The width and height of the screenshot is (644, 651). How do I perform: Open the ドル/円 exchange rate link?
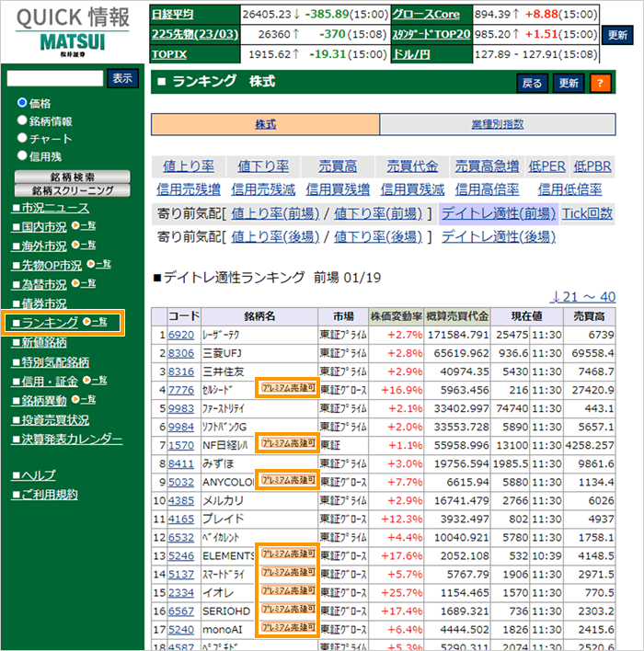point(411,54)
